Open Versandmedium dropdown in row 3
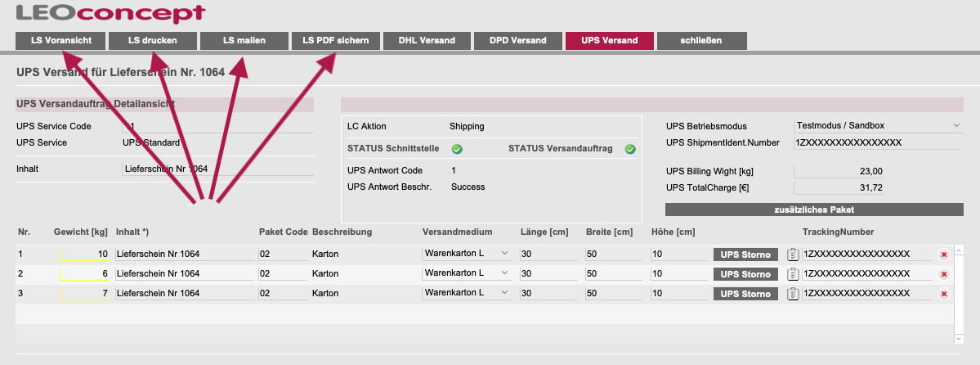This screenshot has width=980, height=365. point(466,292)
